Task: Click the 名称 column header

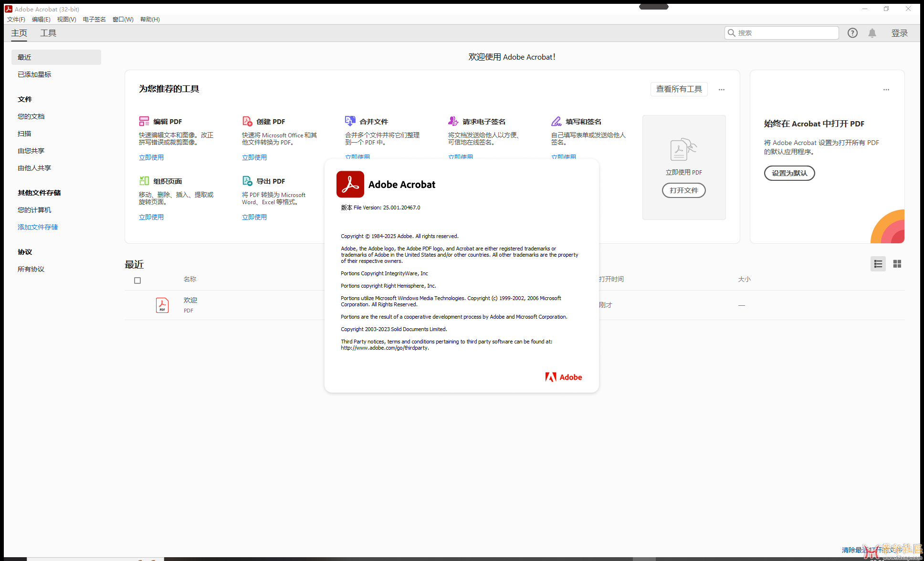Action: point(190,279)
